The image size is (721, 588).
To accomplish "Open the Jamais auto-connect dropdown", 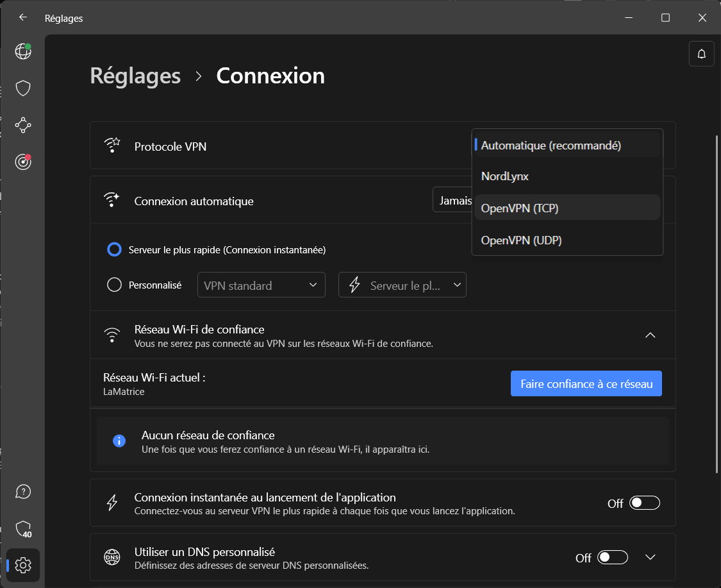I will click(x=452, y=199).
